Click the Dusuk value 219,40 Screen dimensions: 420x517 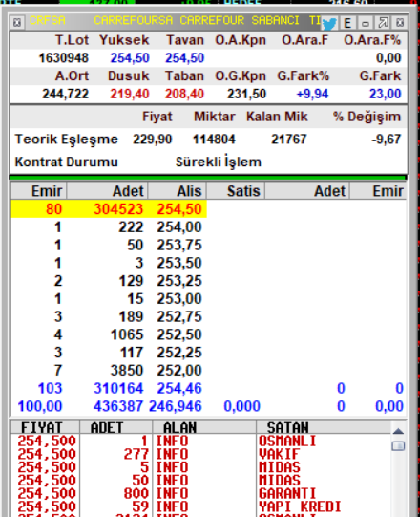click(130, 94)
